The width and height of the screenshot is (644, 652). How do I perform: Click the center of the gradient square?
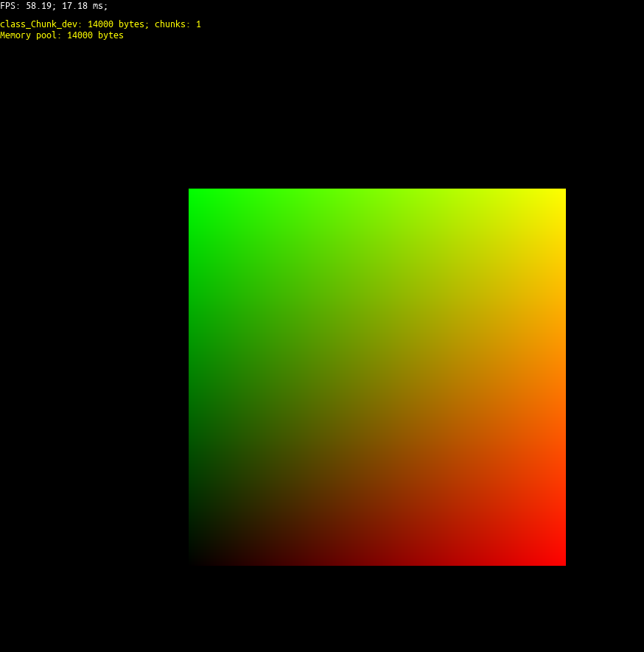(377, 377)
